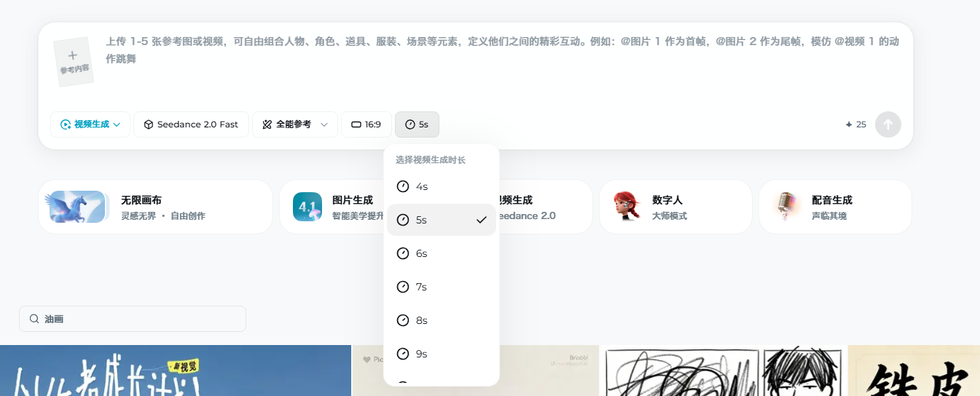980x396 pixels.
Task: Click the red-haired 数字人 avatar icon
Action: click(626, 207)
